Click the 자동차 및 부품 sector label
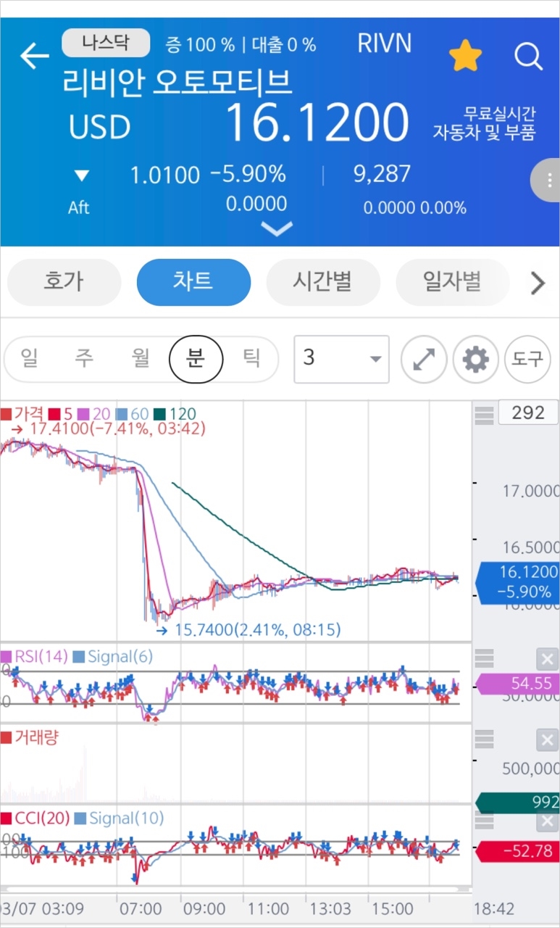This screenshot has height=928, width=560. pyautogui.click(x=484, y=133)
